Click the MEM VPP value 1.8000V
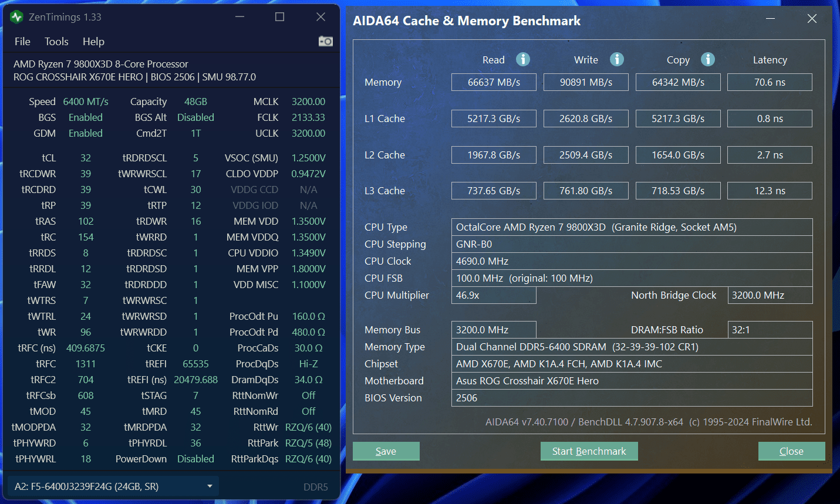Screen dimensions: 840x504 pos(308,269)
